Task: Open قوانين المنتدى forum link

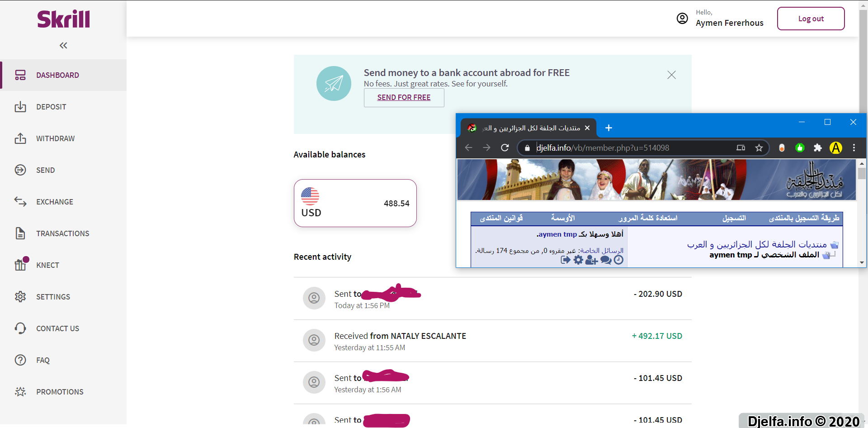Action: (x=501, y=218)
